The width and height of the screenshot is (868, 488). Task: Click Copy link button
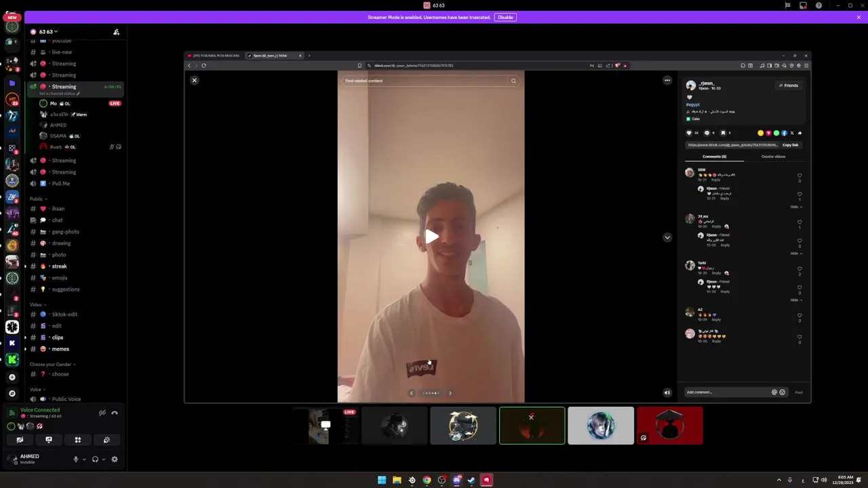pos(790,145)
